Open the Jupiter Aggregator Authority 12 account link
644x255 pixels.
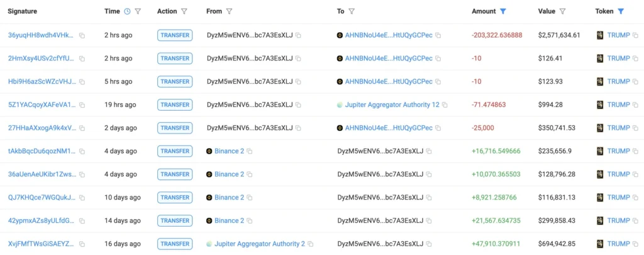pyautogui.click(x=392, y=105)
